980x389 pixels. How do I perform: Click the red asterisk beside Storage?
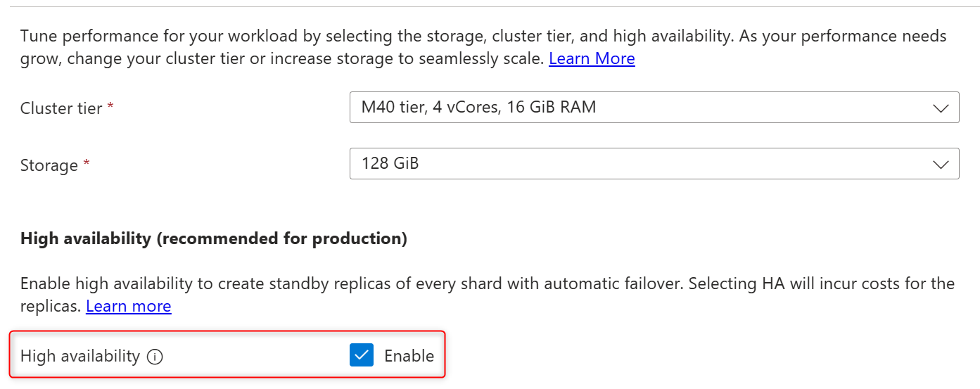click(87, 164)
